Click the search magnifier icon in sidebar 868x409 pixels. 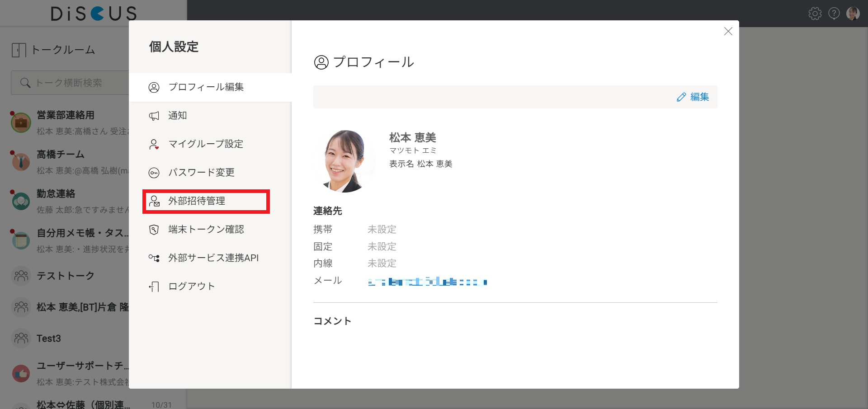click(25, 83)
